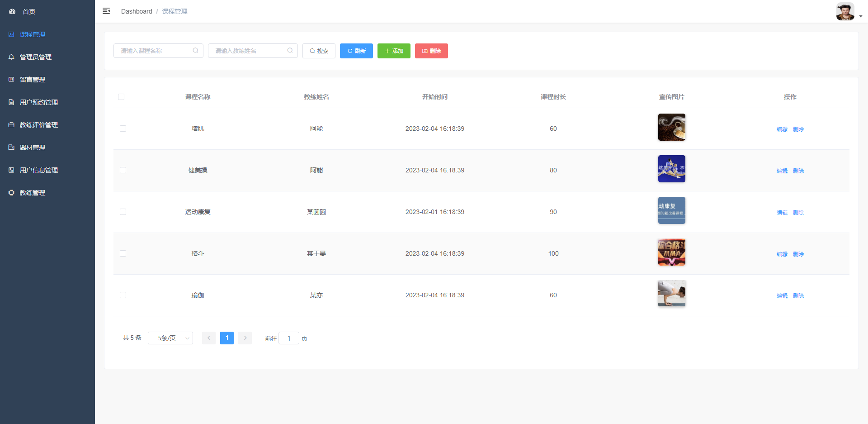Check the checkbox for the 增肌 course row
The image size is (868, 424).
point(123,129)
